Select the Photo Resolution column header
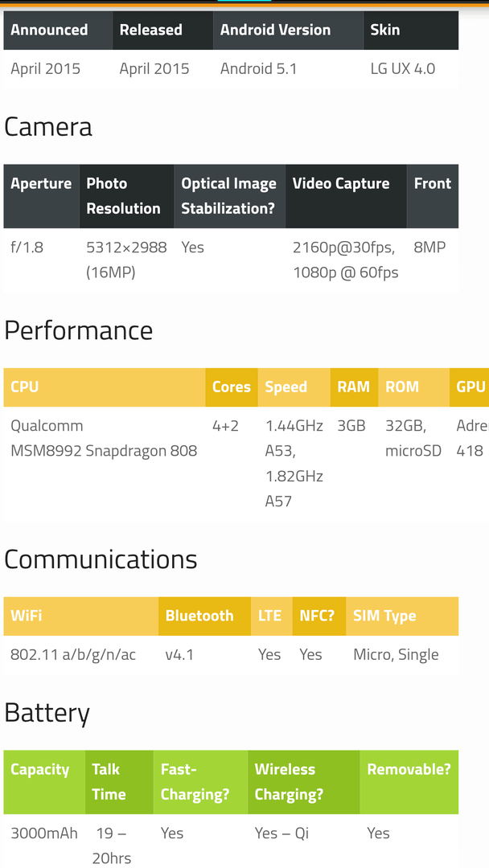Image resolution: width=489 pixels, height=868 pixels. click(x=127, y=196)
